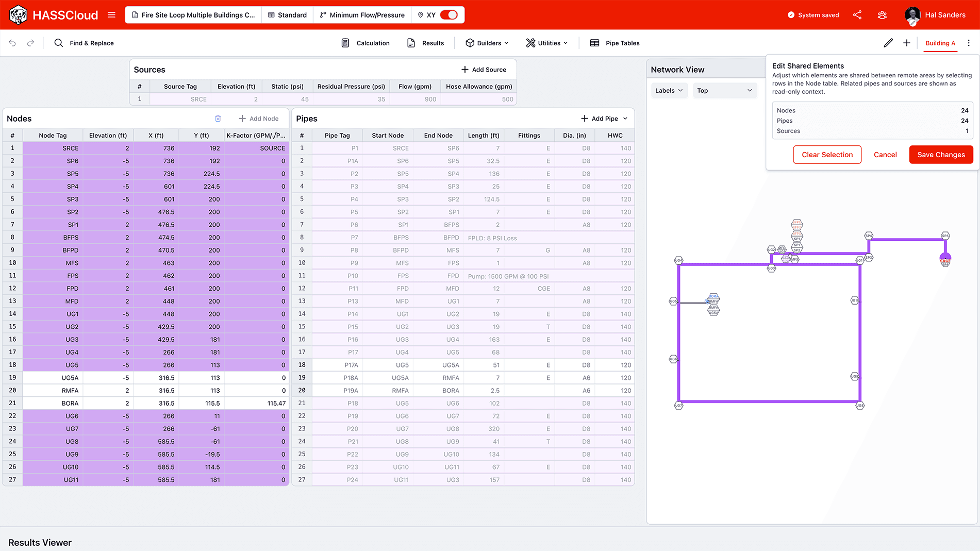
Task: Click the FPLD: 8 PSI Loss cell
Action: [549, 238]
